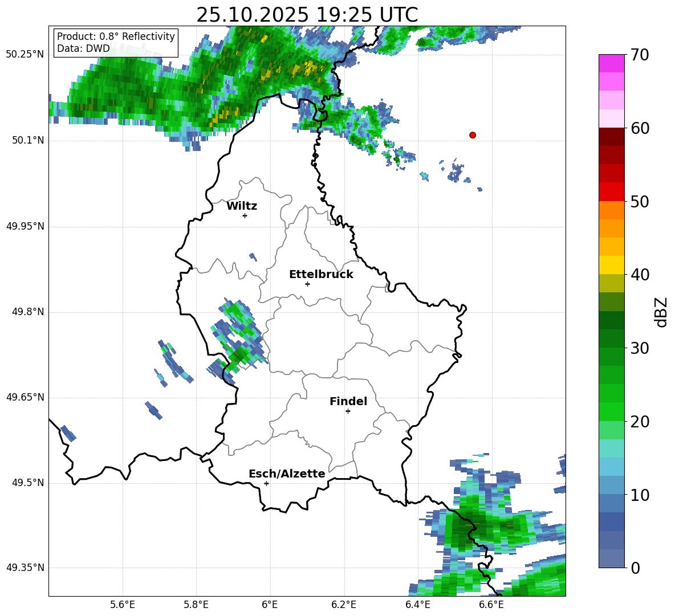Image resolution: width=675 pixels, height=616 pixels.
Task: Click the 49.8°N latitude label
Action: click(28, 312)
